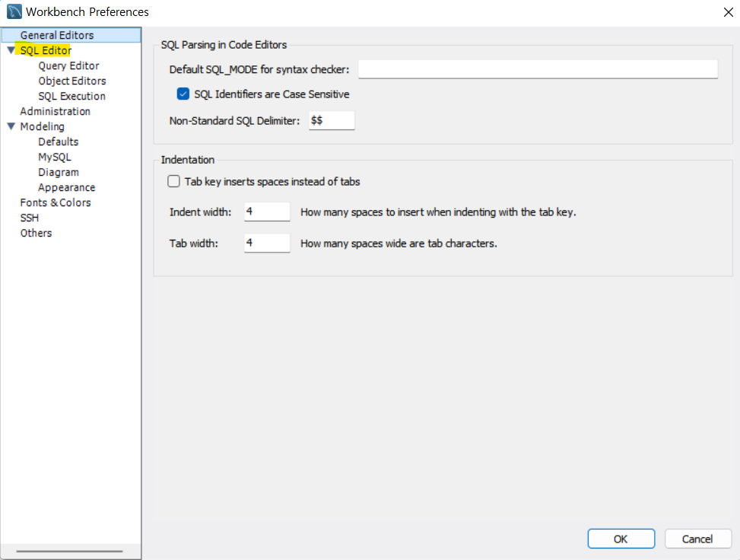Select the Administration section
This screenshot has width=740, height=560.
pos(56,111)
